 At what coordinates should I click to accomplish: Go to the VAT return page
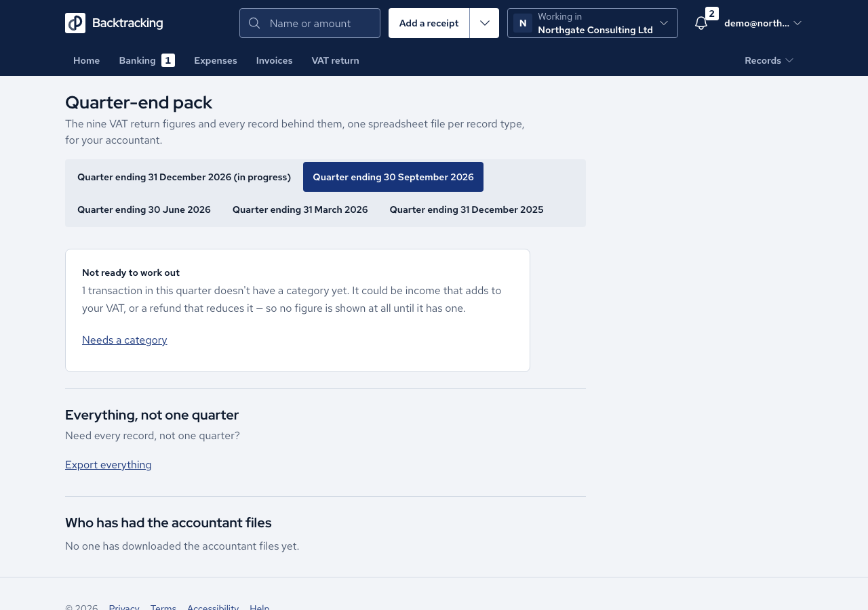point(336,60)
